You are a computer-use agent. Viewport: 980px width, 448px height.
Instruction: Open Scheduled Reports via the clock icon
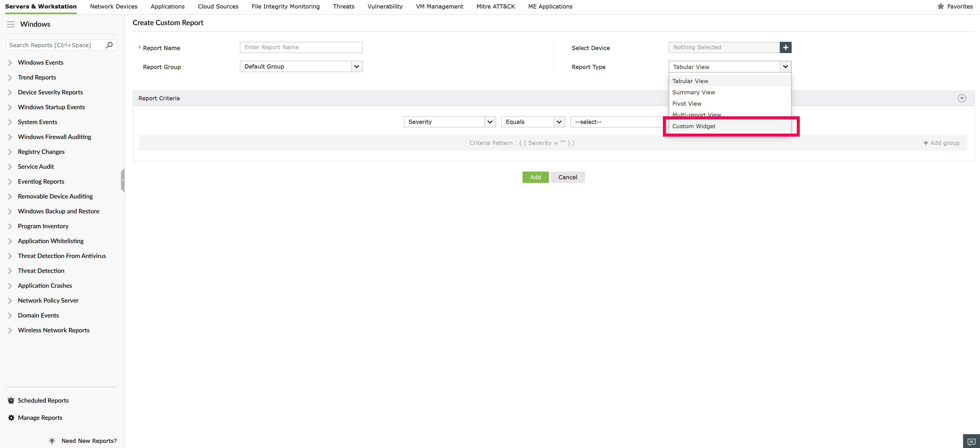[x=11, y=400]
